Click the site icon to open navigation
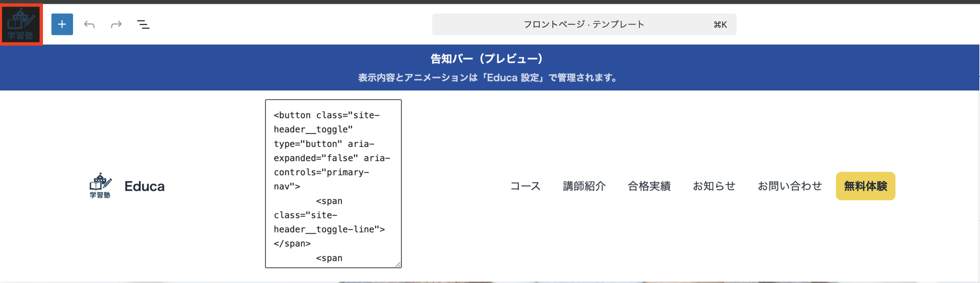This screenshot has width=980, height=283. pyautogui.click(x=21, y=24)
